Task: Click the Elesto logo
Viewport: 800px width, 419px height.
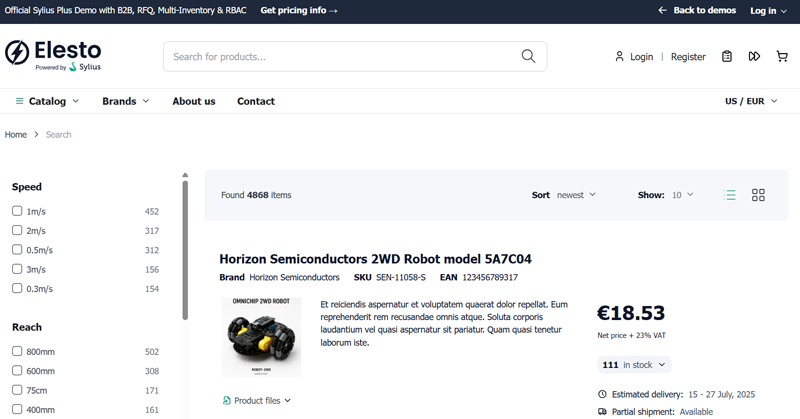Action: [x=53, y=55]
